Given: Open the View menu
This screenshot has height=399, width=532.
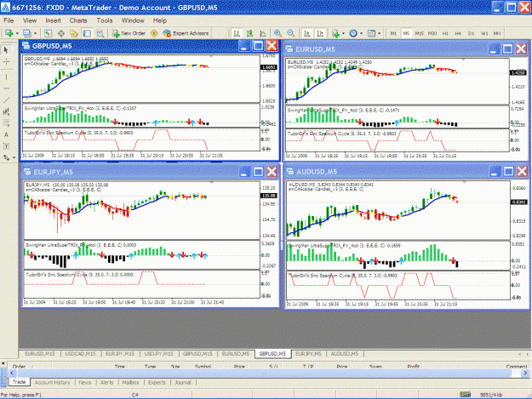Looking at the screenshot, I should click(x=30, y=20).
